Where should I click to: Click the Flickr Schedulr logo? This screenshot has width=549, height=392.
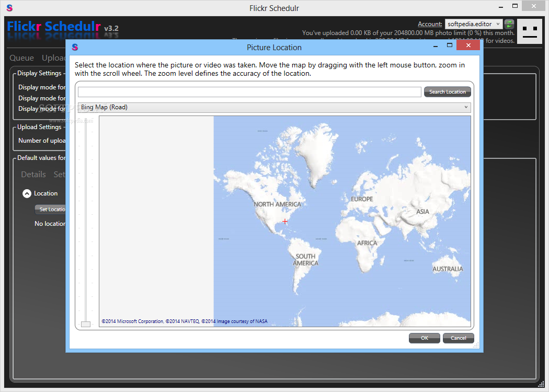click(x=54, y=27)
